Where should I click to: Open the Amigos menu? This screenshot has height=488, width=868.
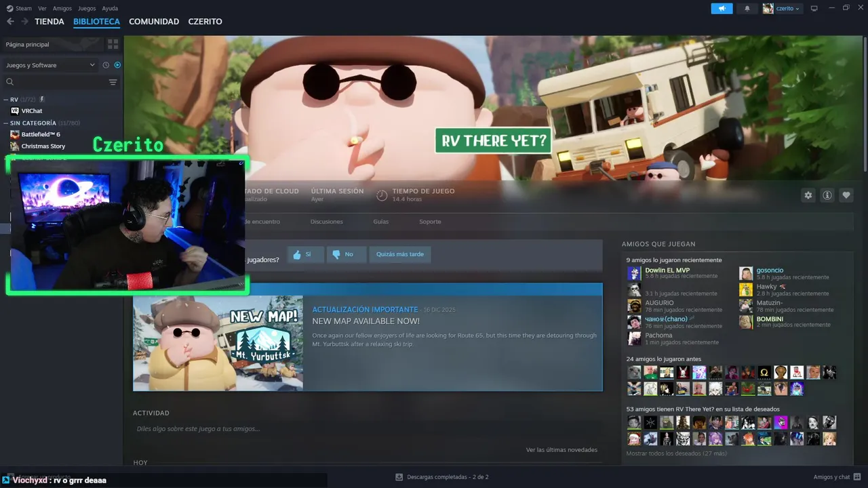point(62,8)
